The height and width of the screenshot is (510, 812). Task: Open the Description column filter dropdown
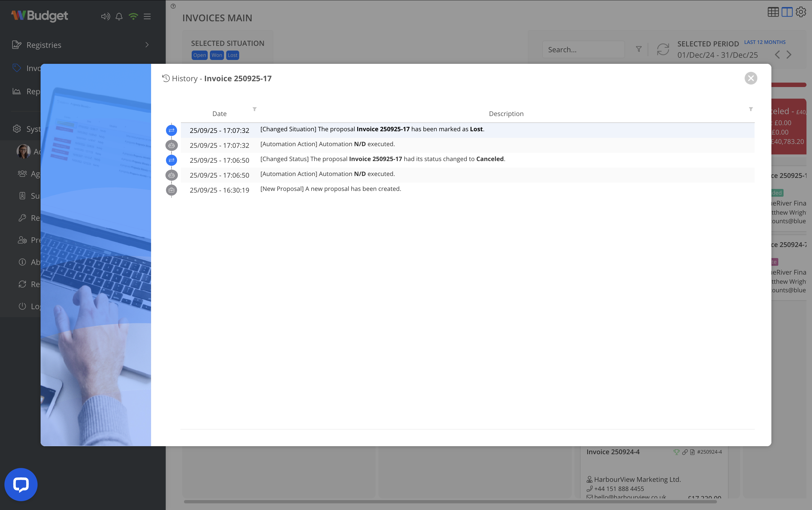click(751, 109)
